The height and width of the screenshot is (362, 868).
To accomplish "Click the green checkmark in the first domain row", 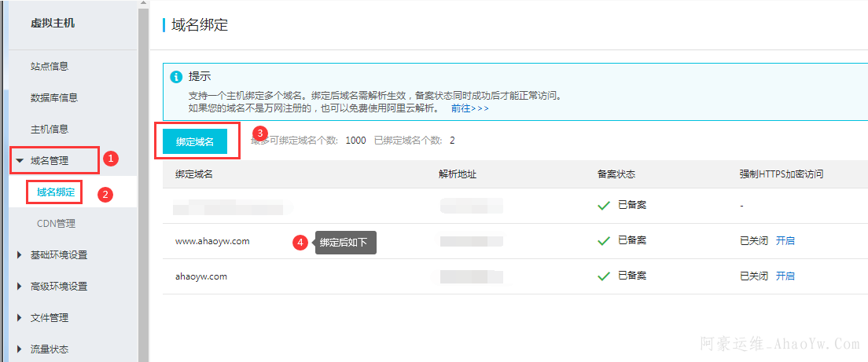I will click(603, 206).
